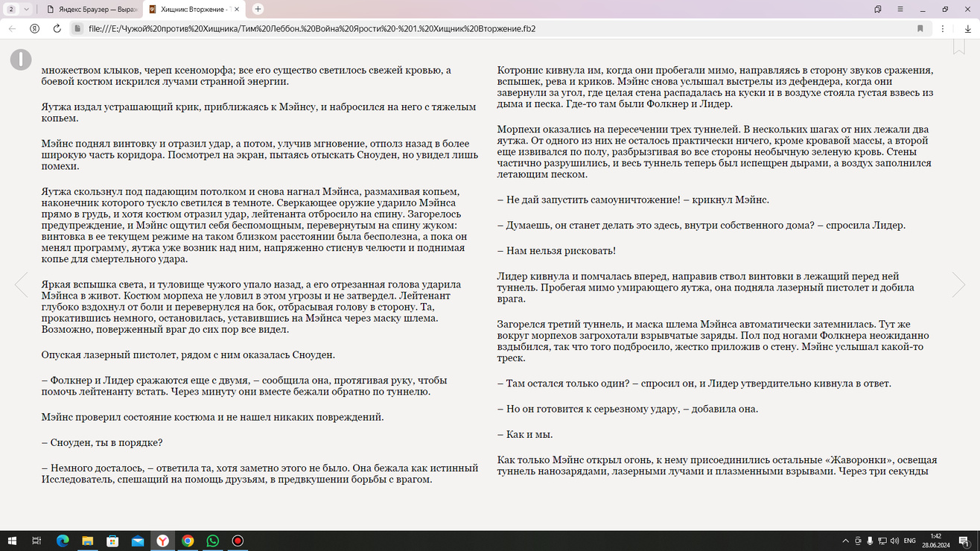Open network settings tray icon
The height and width of the screenshot is (551, 980).
(x=882, y=541)
